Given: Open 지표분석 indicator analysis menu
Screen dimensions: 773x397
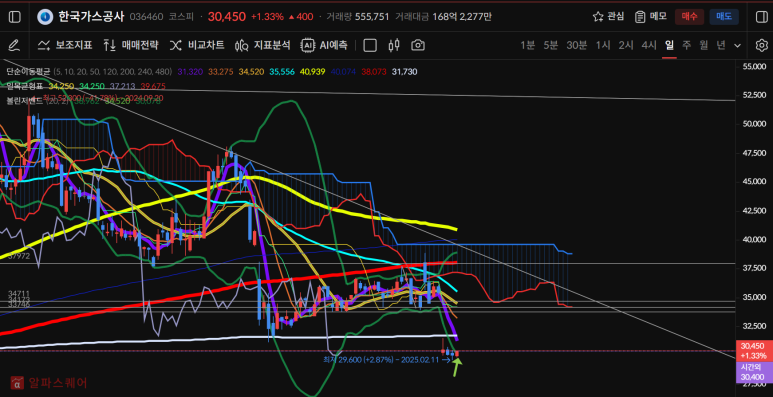Looking at the screenshot, I should click(263, 46).
